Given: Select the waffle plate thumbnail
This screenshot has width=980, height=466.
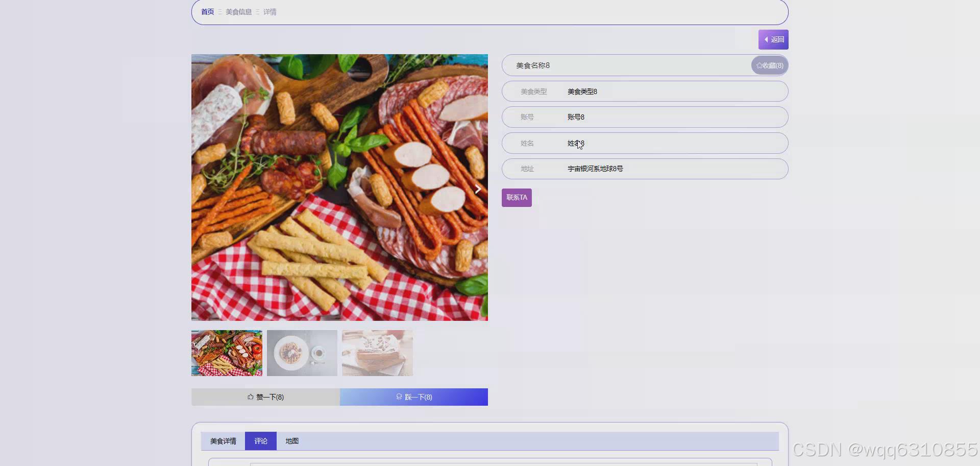Looking at the screenshot, I should [x=302, y=353].
